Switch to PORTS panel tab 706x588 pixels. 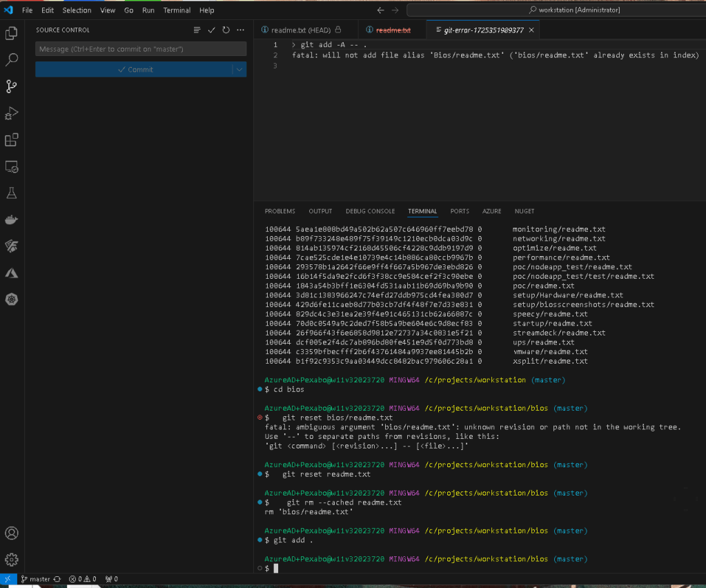point(460,211)
